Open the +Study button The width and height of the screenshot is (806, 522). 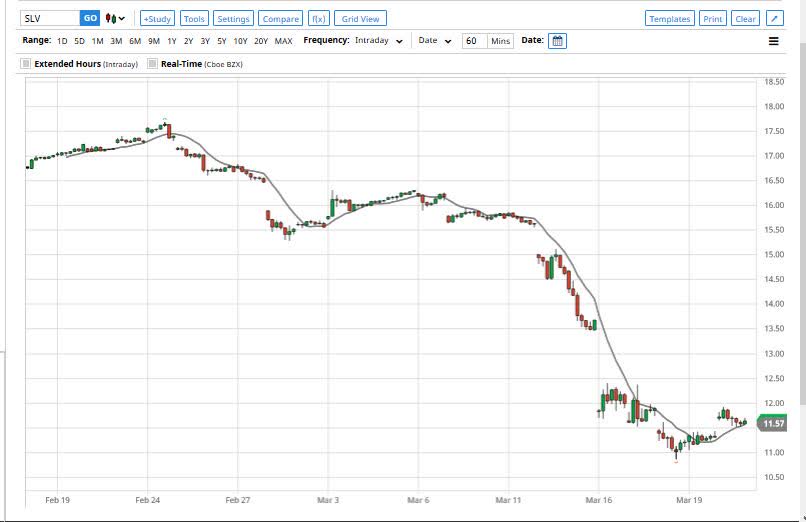tap(157, 18)
